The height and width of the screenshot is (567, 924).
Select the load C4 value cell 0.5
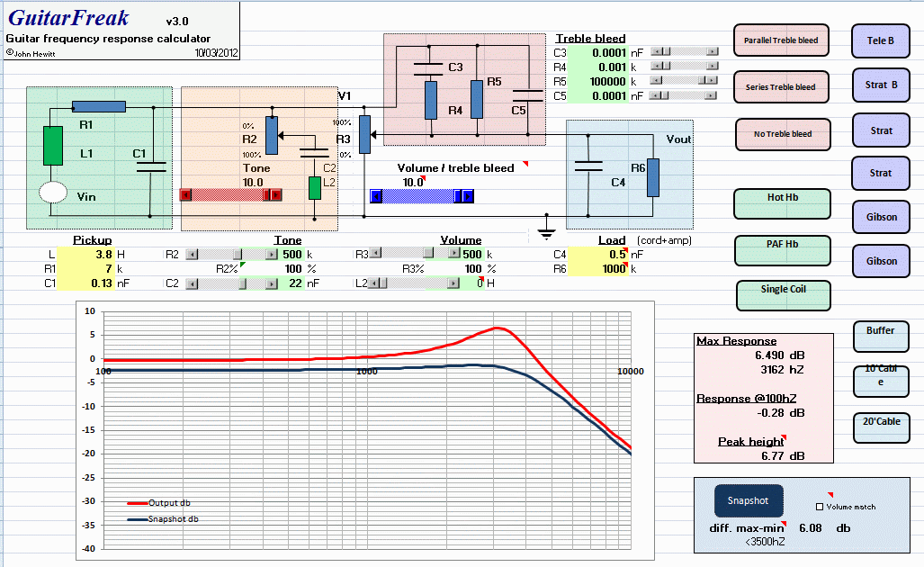(598, 254)
